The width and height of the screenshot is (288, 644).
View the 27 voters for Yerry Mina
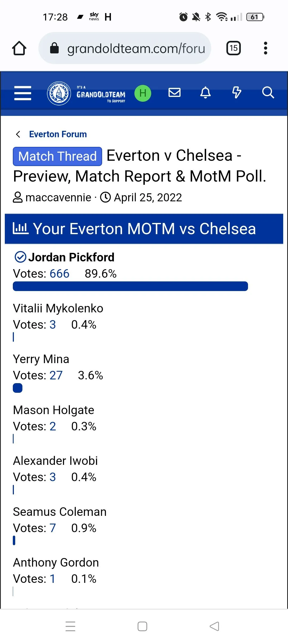[56, 375]
